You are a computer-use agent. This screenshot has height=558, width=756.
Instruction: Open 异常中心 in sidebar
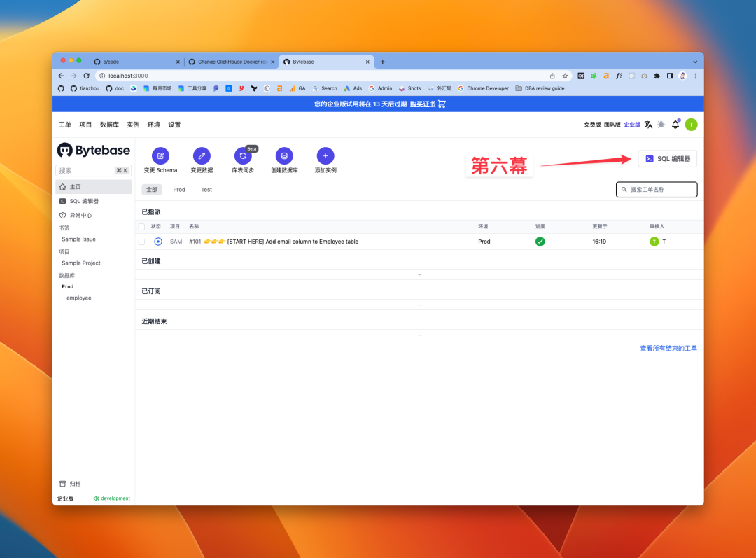pos(94,215)
